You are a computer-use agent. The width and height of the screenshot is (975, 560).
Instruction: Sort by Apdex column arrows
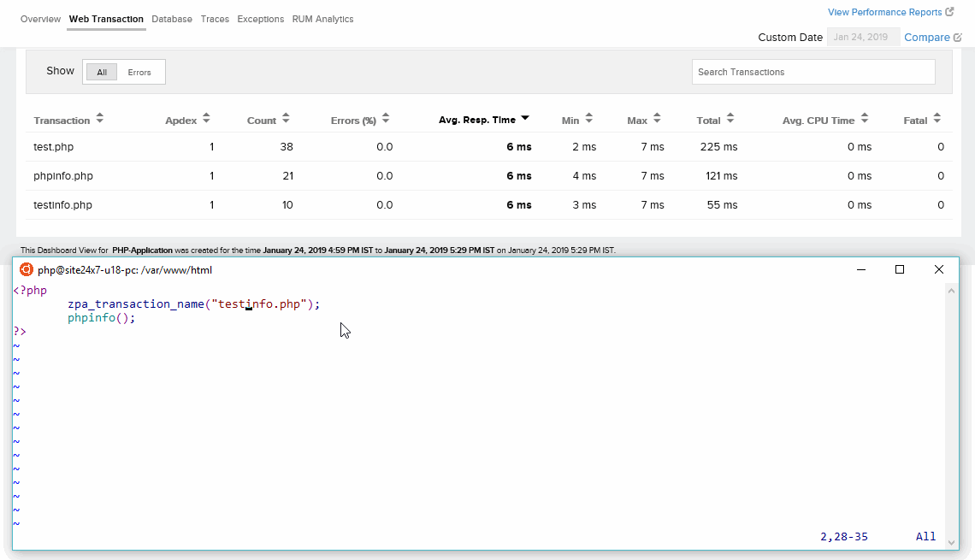coord(206,120)
